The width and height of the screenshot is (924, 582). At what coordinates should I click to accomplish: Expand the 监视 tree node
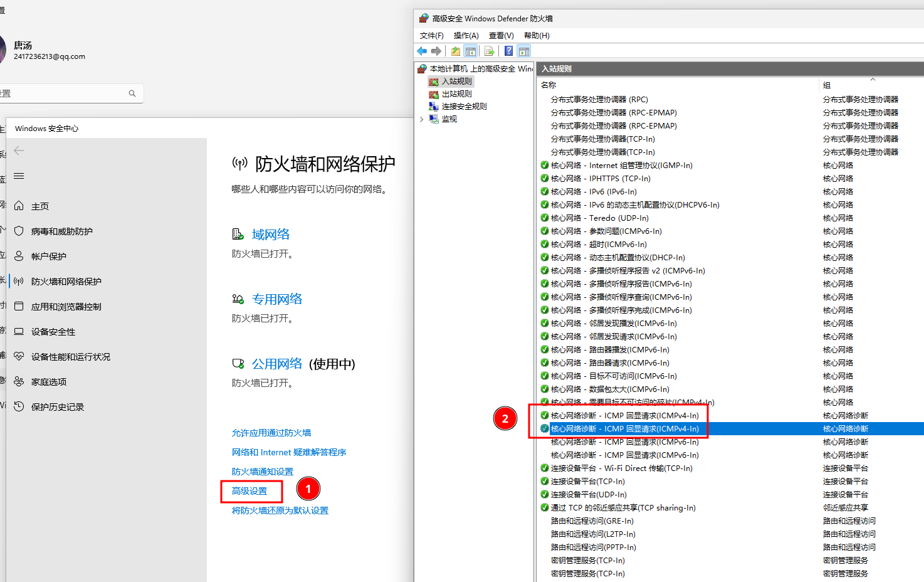coord(422,119)
